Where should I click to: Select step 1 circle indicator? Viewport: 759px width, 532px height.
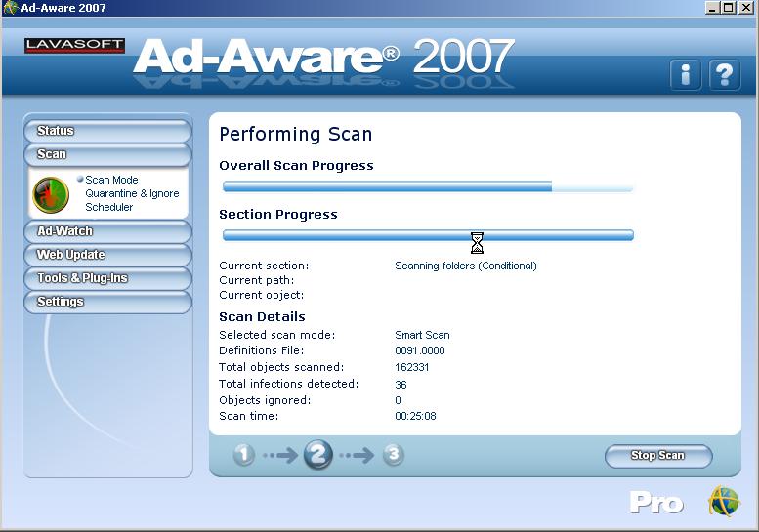pyautogui.click(x=244, y=455)
